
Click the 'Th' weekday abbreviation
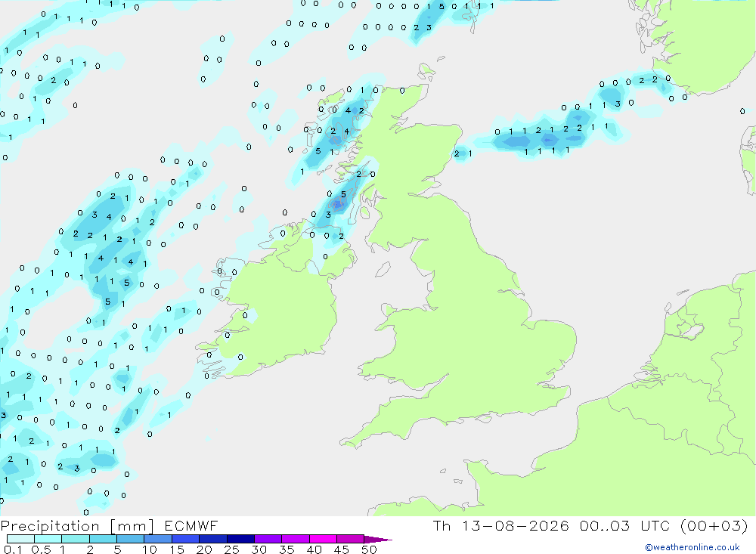442,525
